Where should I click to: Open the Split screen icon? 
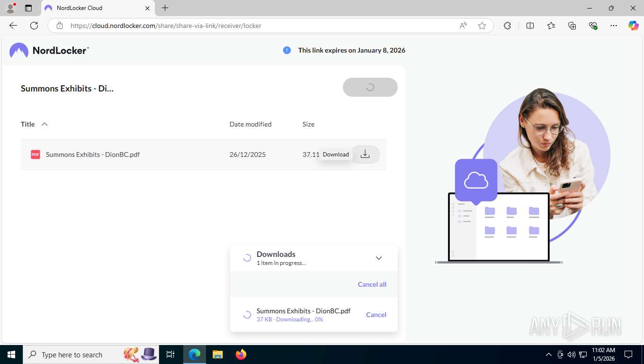(x=530, y=26)
